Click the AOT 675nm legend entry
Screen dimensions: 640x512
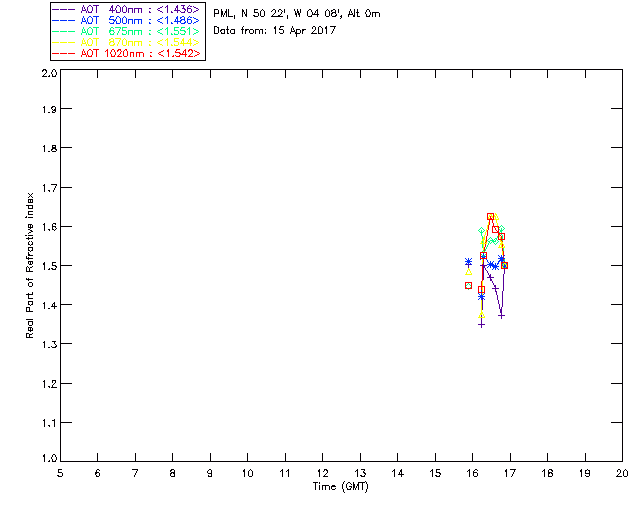click(126, 31)
